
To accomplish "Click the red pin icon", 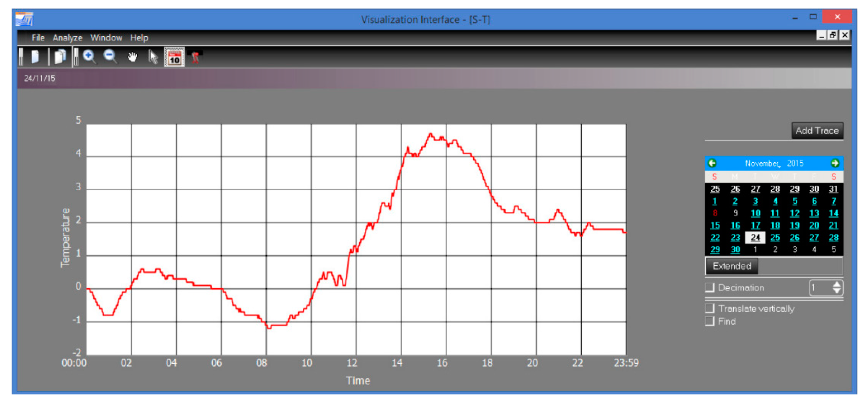I will pyautogui.click(x=195, y=57).
